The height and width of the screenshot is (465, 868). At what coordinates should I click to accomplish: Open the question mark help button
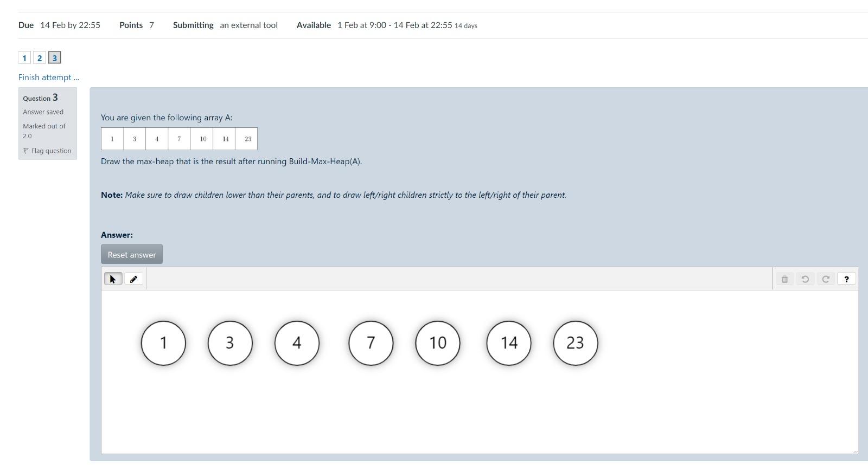tap(846, 279)
